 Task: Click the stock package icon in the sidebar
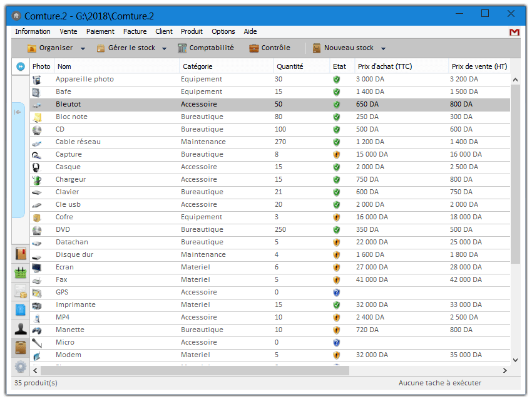pyautogui.click(x=19, y=347)
